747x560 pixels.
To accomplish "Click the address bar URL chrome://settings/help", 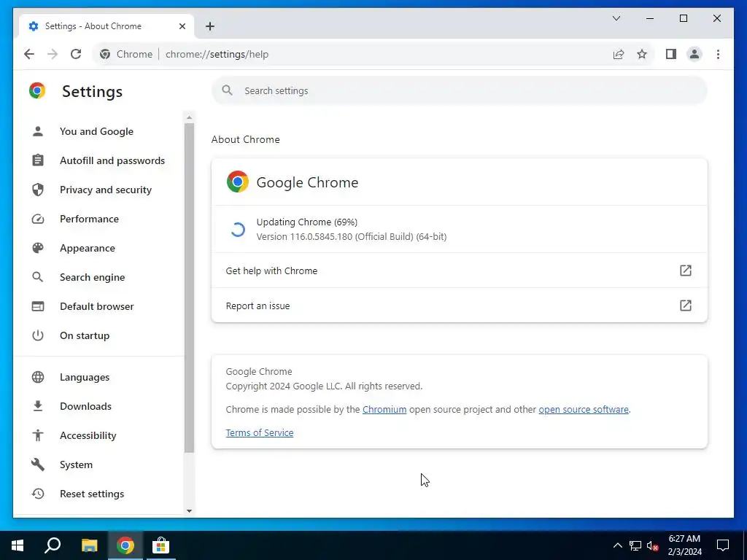I will point(217,54).
